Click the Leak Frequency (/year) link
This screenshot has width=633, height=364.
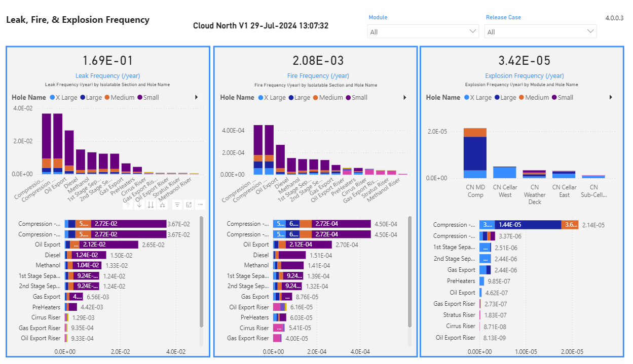[x=107, y=75]
